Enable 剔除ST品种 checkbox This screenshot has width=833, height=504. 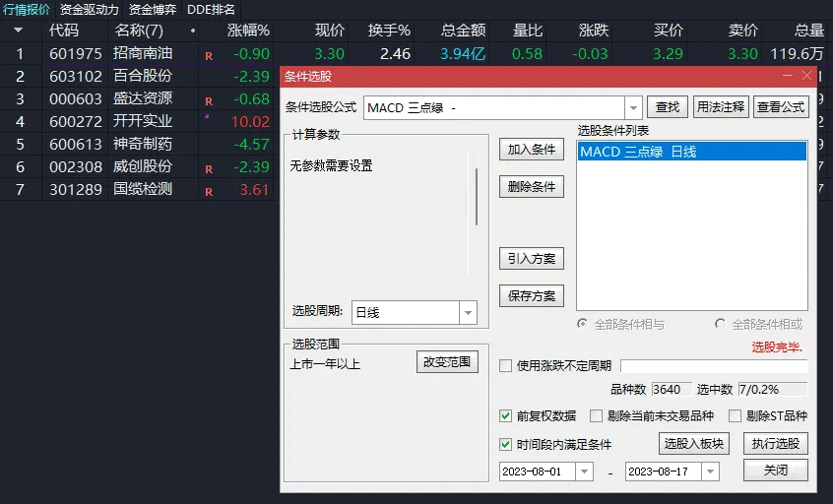pyautogui.click(x=735, y=415)
